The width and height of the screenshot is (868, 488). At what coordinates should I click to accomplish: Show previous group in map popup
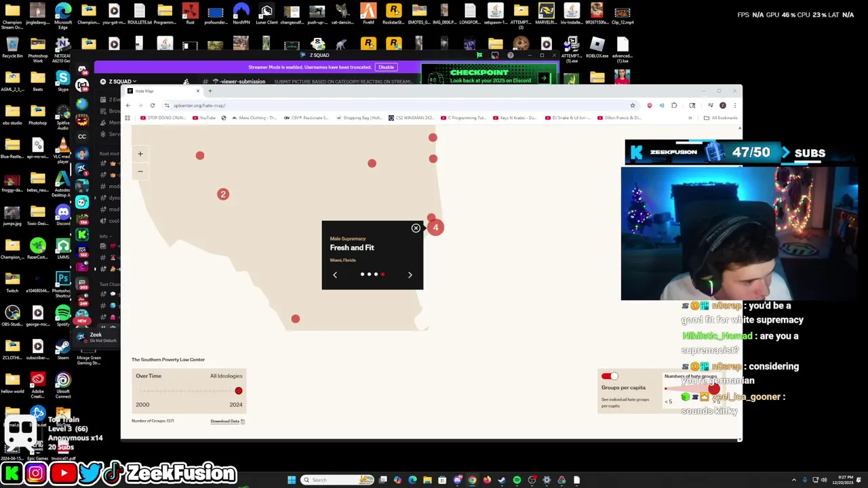click(335, 274)
